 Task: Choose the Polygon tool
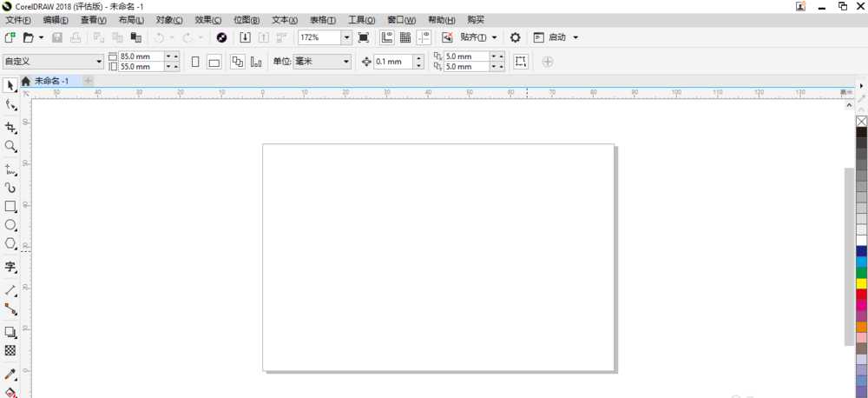pos(10,244)
